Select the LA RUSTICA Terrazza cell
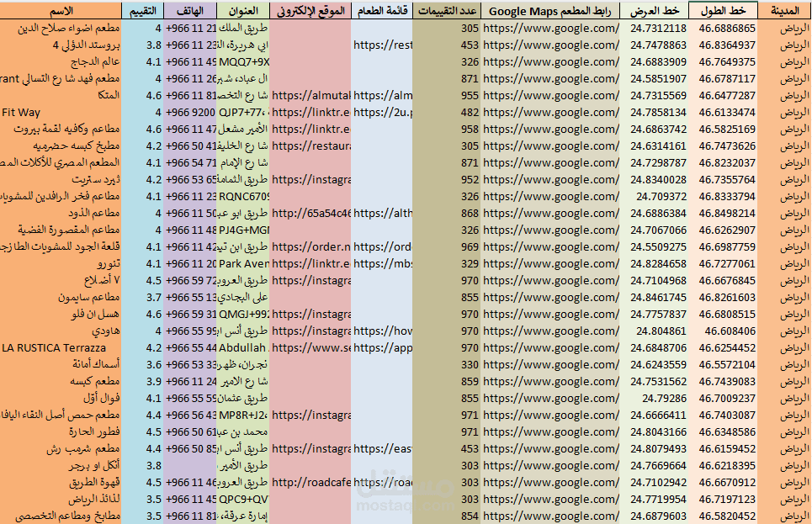The image size is (812, 524). pos(61,348)
